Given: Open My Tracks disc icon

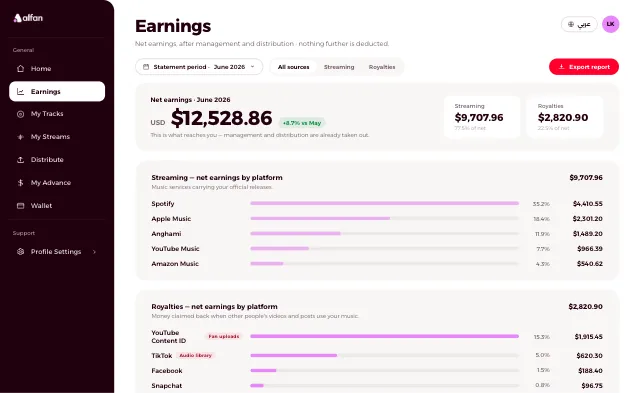Looking at the screenshot, I should coord(20,114).
